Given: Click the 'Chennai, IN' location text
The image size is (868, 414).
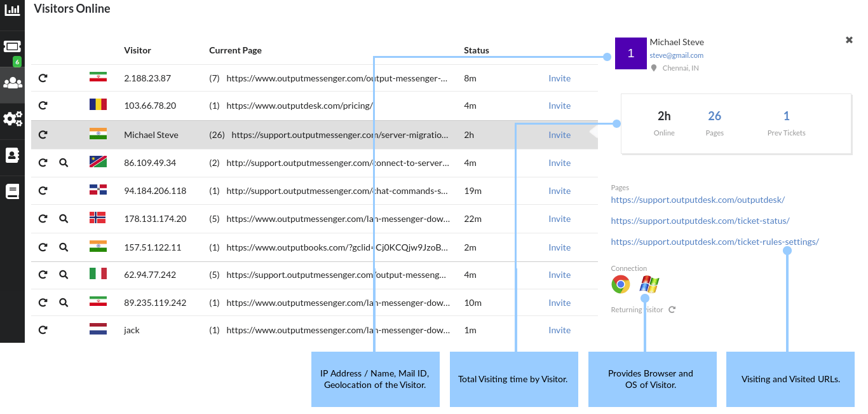Looking at the screenshot, I should [x=681, y=68].
